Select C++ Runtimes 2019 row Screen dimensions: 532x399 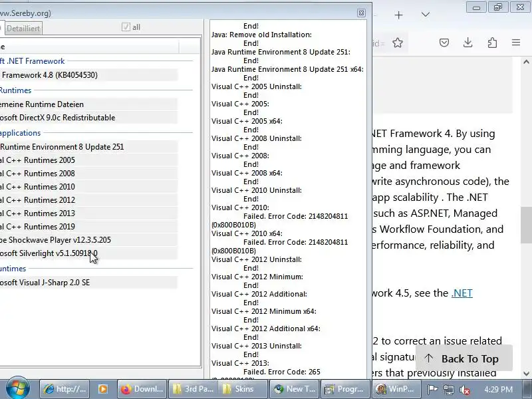tap(88, 226)
